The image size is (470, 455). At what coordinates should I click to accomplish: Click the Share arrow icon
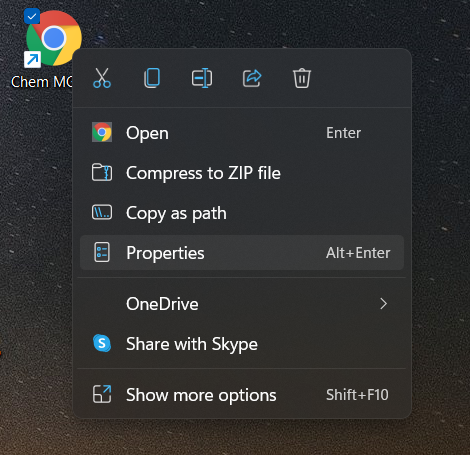point(252,78)
